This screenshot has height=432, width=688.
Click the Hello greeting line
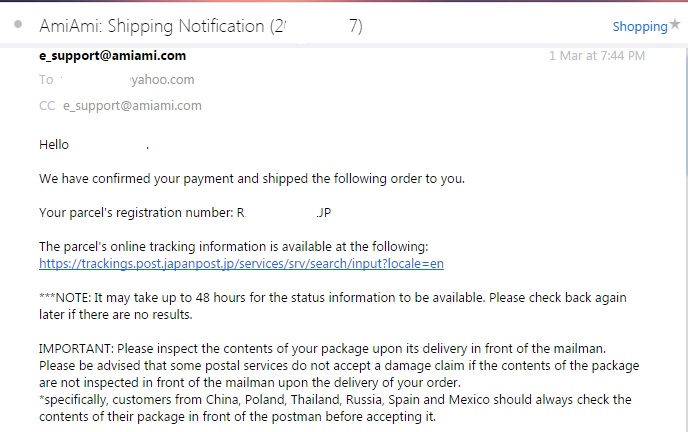(x=54, y=145)
